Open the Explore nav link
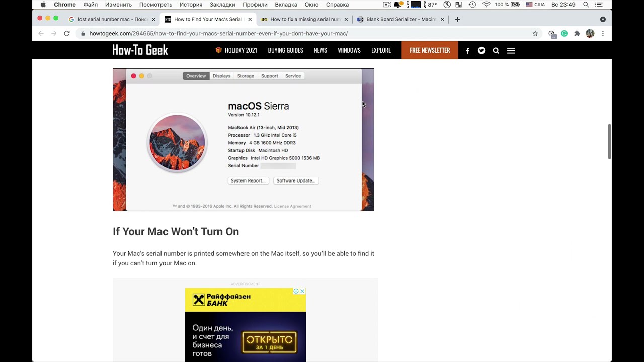 [381, 50]
